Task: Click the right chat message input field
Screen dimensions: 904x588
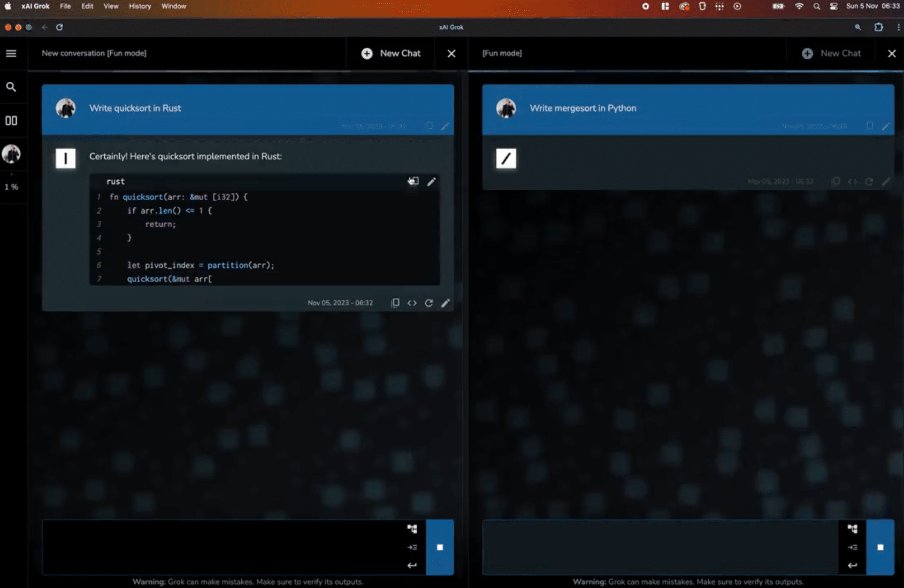Action: (660, 547)
